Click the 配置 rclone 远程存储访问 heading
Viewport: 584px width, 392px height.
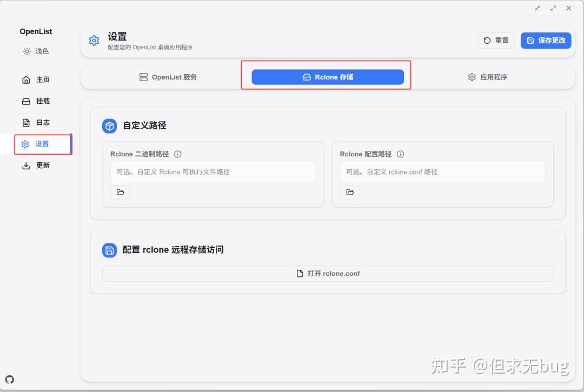pyautogui.click(x=173, y=250)
